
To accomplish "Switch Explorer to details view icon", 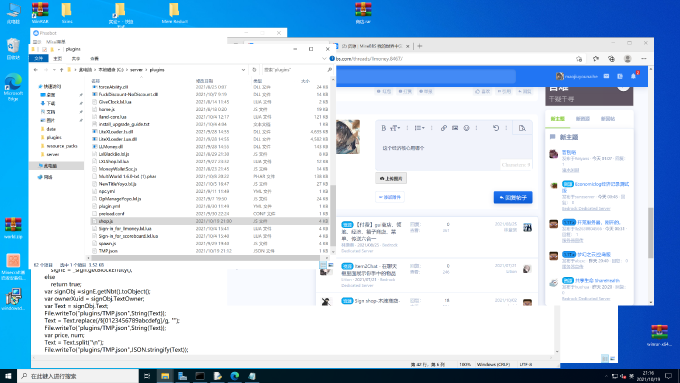I will coord(323,265).
